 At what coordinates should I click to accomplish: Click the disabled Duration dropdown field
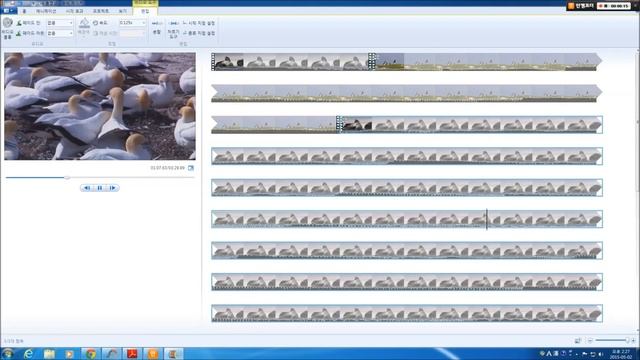(x=132, y=33)
